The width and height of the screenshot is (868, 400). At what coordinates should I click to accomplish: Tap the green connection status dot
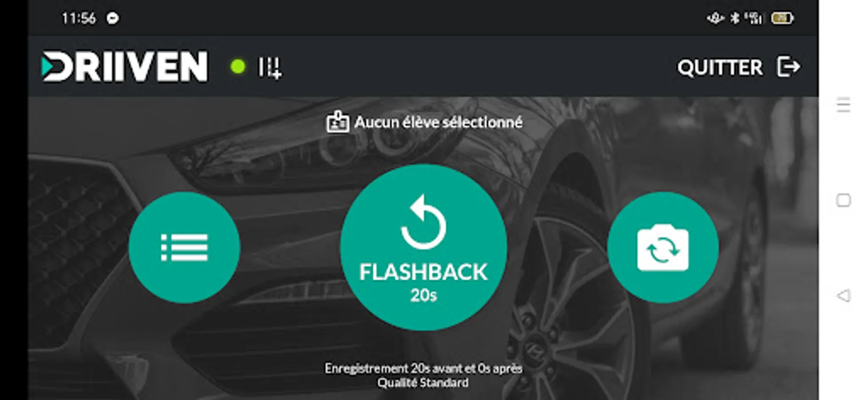coord(238,67)
